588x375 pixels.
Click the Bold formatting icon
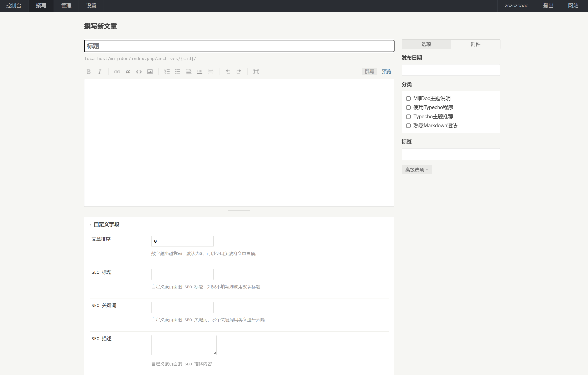pyautogui.click(x=89, y=72)
